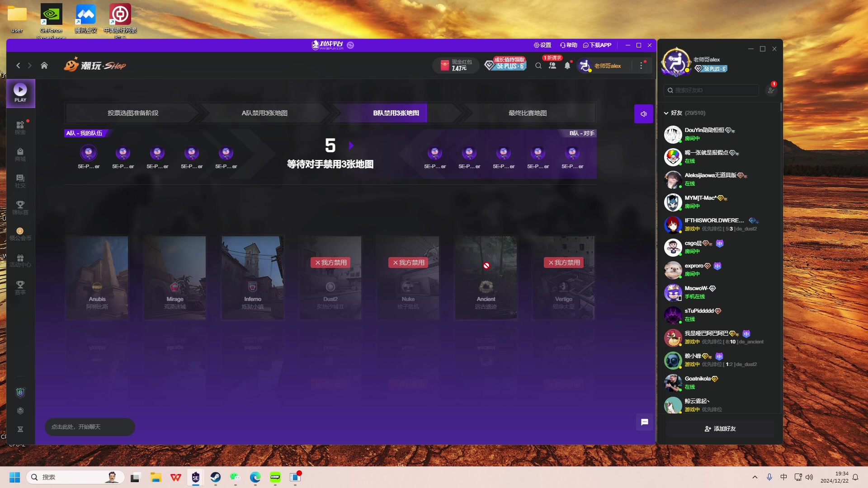This screenshot has height=488, width=868.
Task: Click the Mirage map card
Action: pos(175,277)
